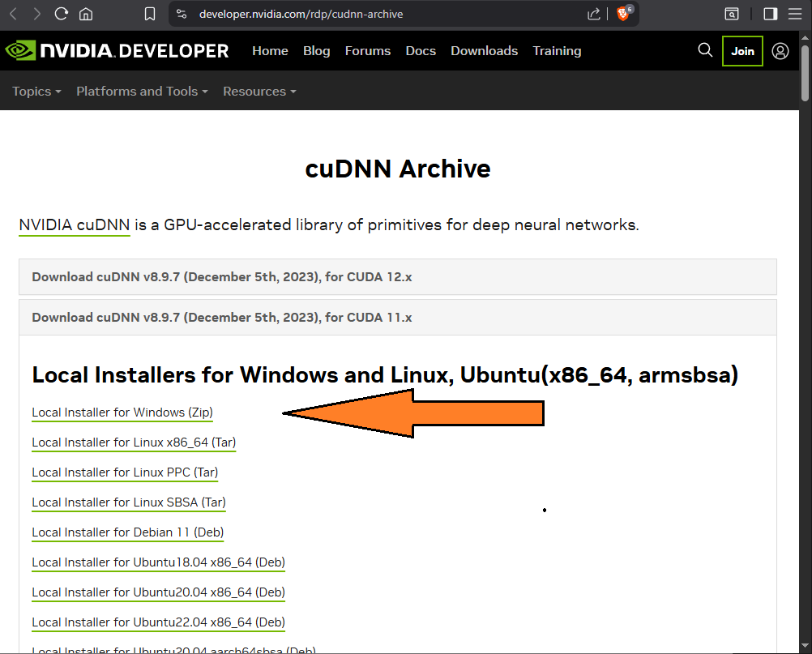Share this page using the share icon
This screenshot has height=654, width=812.
594,14
